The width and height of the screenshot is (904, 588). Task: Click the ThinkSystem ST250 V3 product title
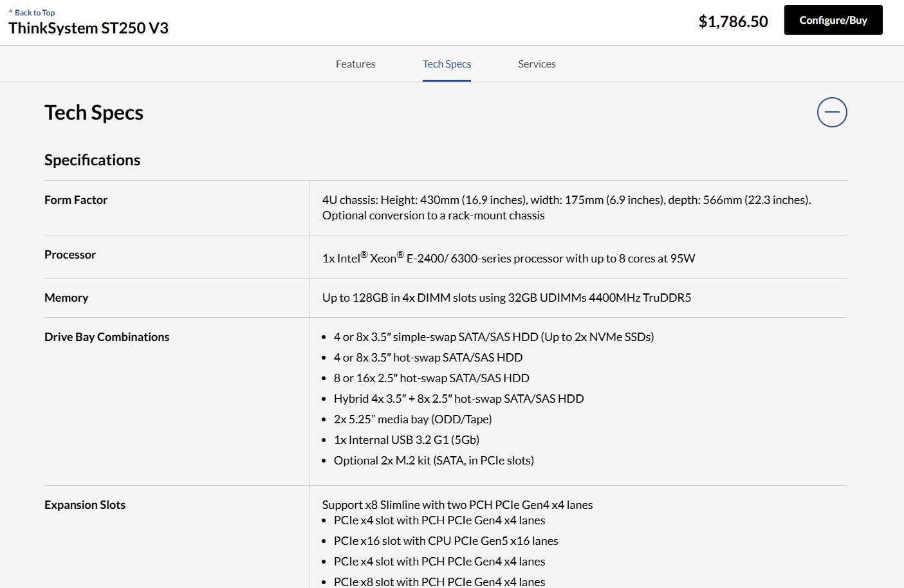tap(88, 28)
